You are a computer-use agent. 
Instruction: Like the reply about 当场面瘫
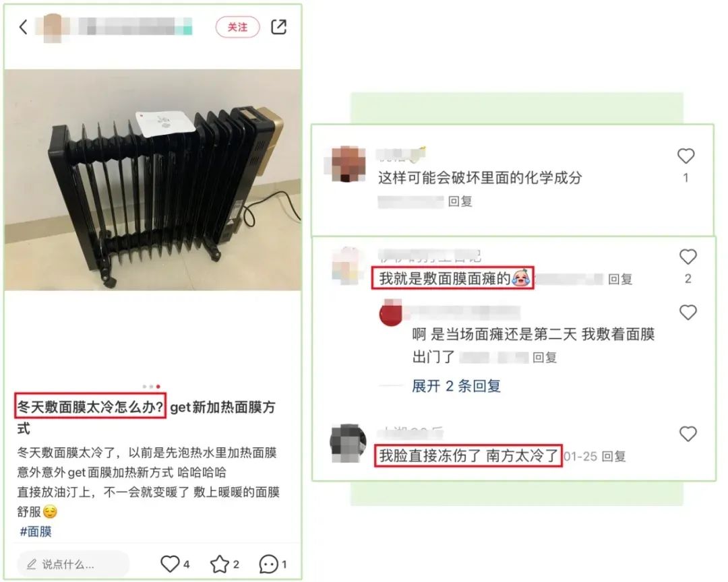(688, 313)
